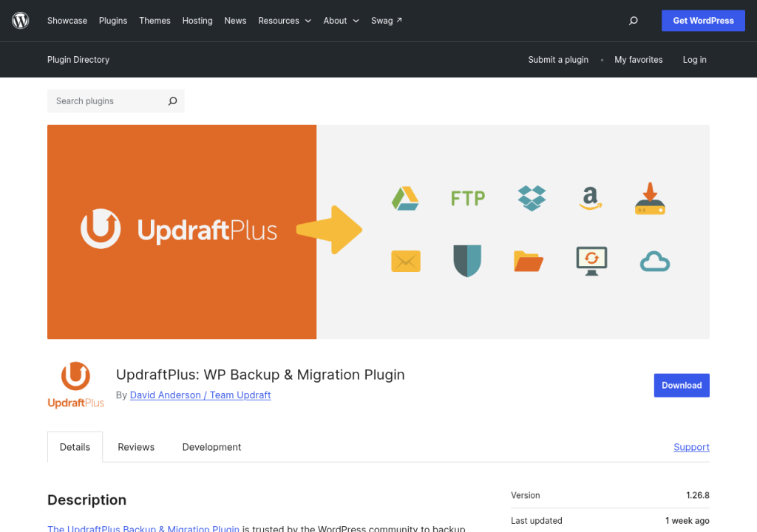Click the Log in link
Viewport: 757px width, 532px height.
pos(694,60)
